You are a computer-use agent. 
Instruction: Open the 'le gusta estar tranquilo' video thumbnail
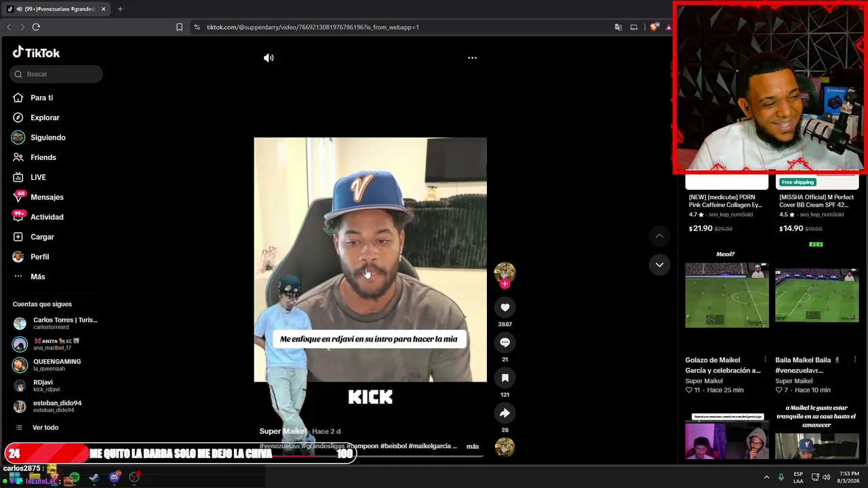point(817,431)
